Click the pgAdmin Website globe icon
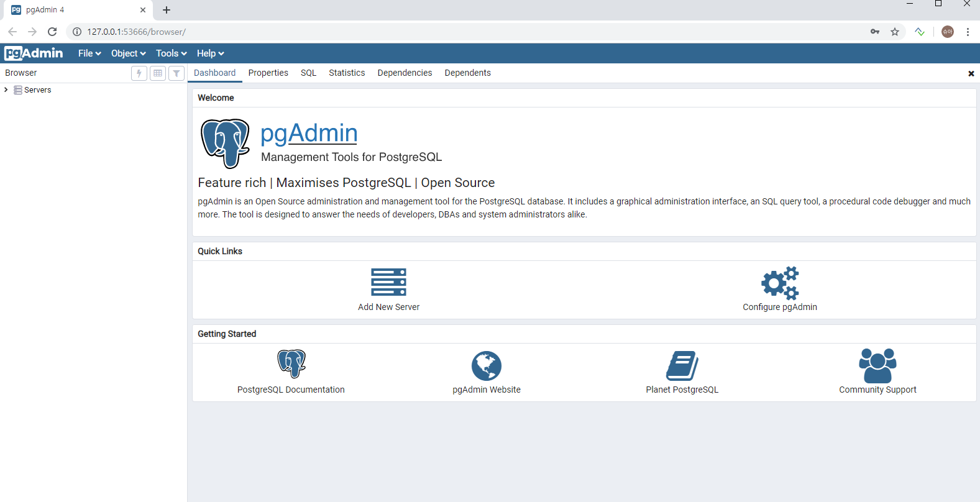The height and width of the screenshot is (502, 980). pos(487,365)
